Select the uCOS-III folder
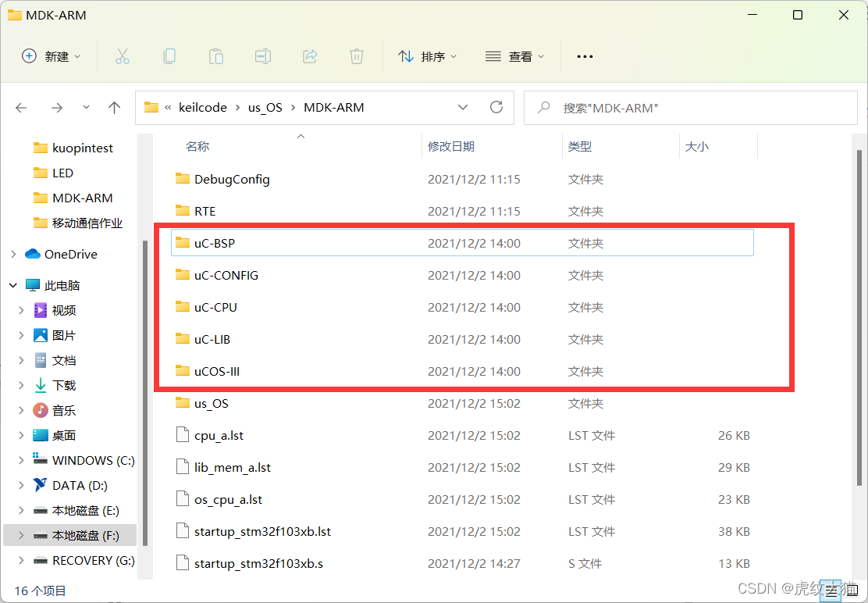This screenshot has width=868, height=603. point(462,372)
